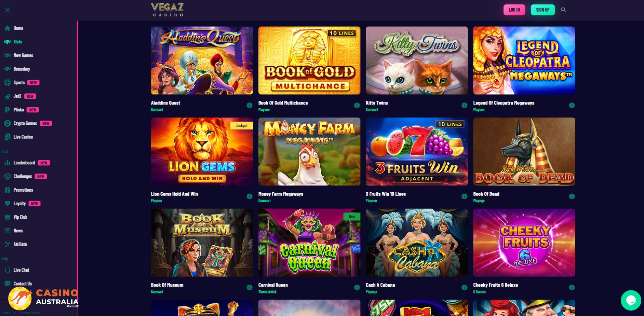Viewport: 644px width, 316px height.
Task: Launch the Money Farm Megaways game tile
Action: point(309,152)
